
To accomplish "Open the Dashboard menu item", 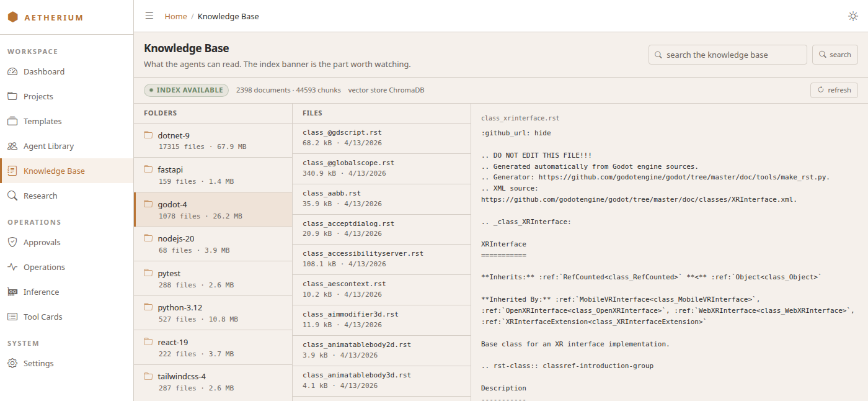I will click(x=66, y=71).
